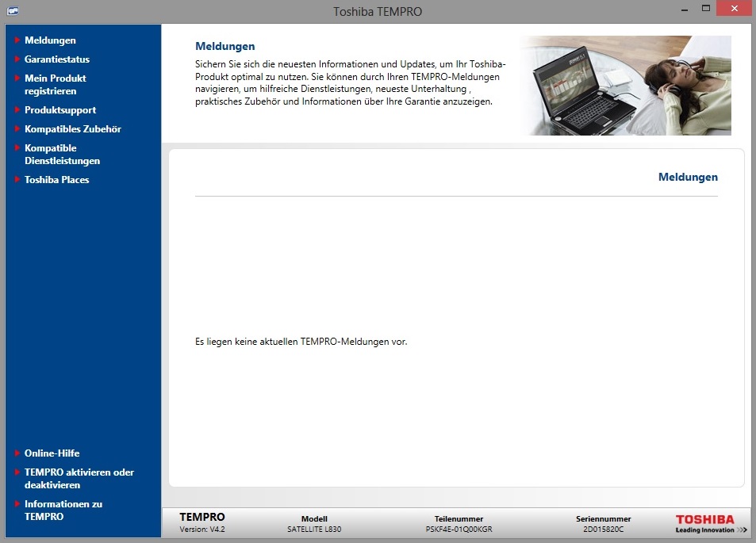
Task: Click the Toshiba TEMPRO title bar app icon
Action: (13, 10)
